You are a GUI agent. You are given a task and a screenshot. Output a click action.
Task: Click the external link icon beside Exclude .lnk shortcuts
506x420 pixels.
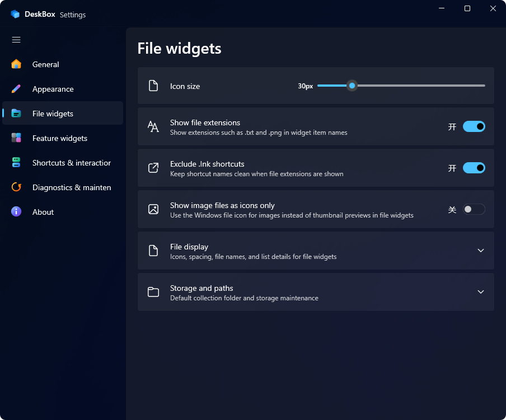click(x=153, y=168)
